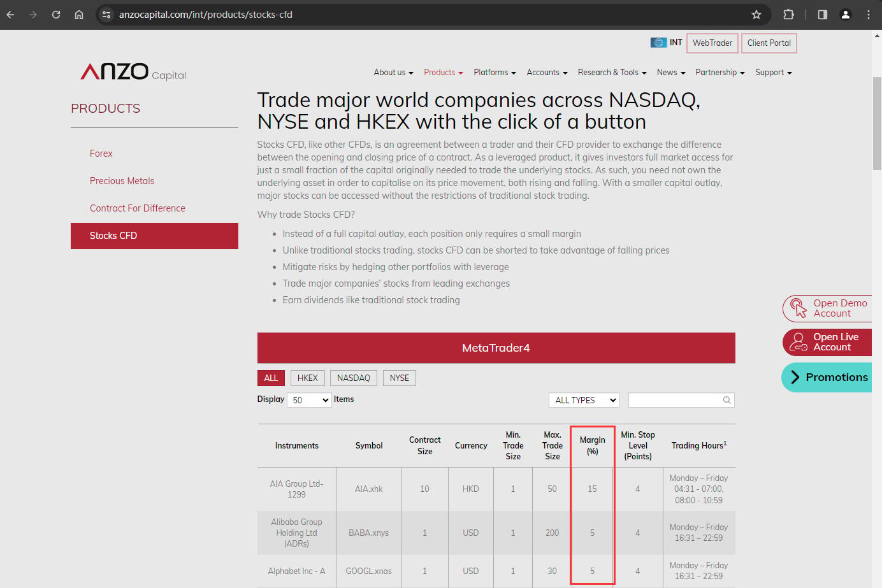
Task: Click the Open Live Account user icon
Action: (798, 342)
